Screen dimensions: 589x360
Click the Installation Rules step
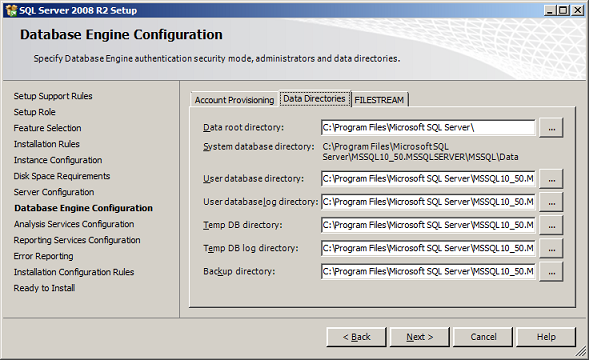tap(47, 144)
